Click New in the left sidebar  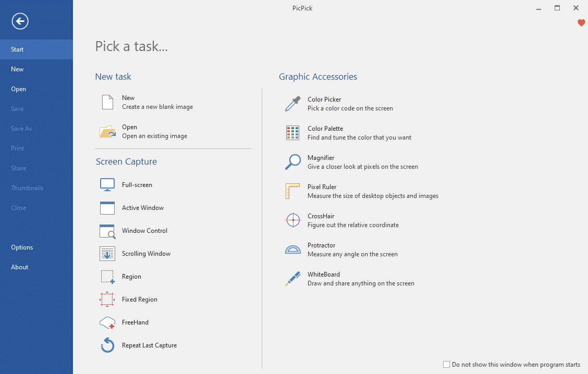(17, 69)
